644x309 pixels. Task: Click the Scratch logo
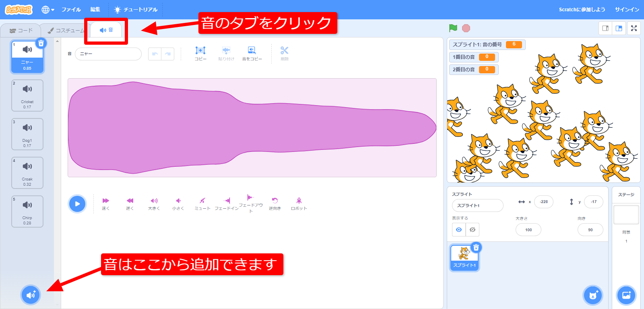(19, 9)
